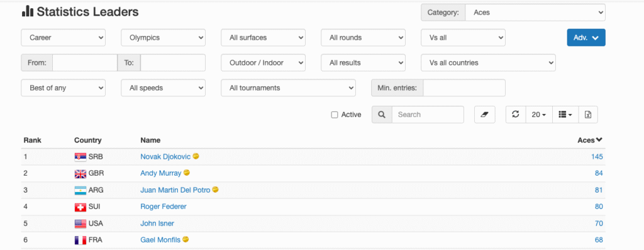Click the medal icon beside Gael Monfils

pyautogui.click(x=186, y=239)
